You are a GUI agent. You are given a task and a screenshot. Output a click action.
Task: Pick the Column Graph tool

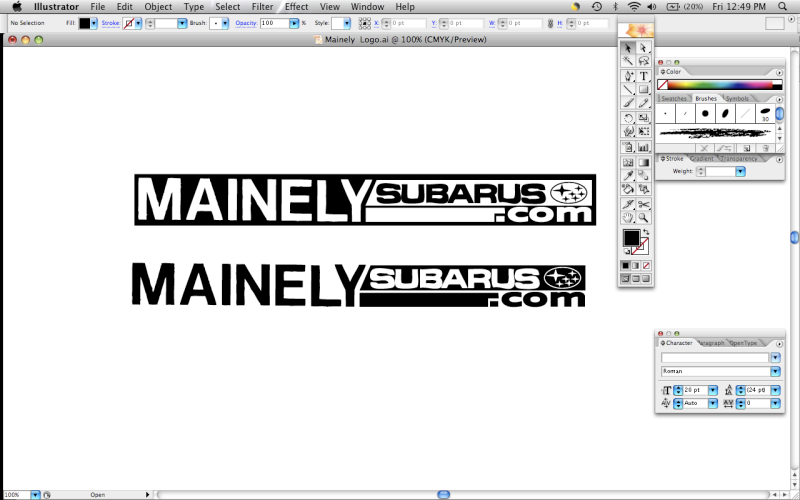point(643,147)
